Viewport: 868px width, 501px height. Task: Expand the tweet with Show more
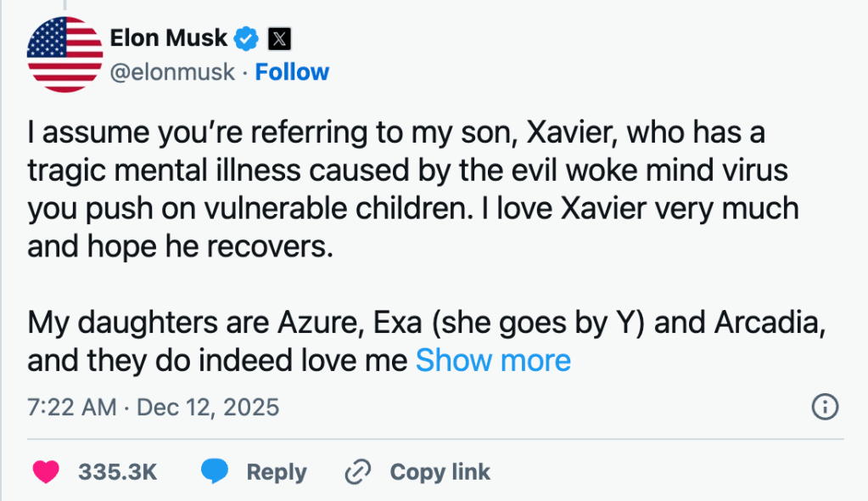click(493, 361)
